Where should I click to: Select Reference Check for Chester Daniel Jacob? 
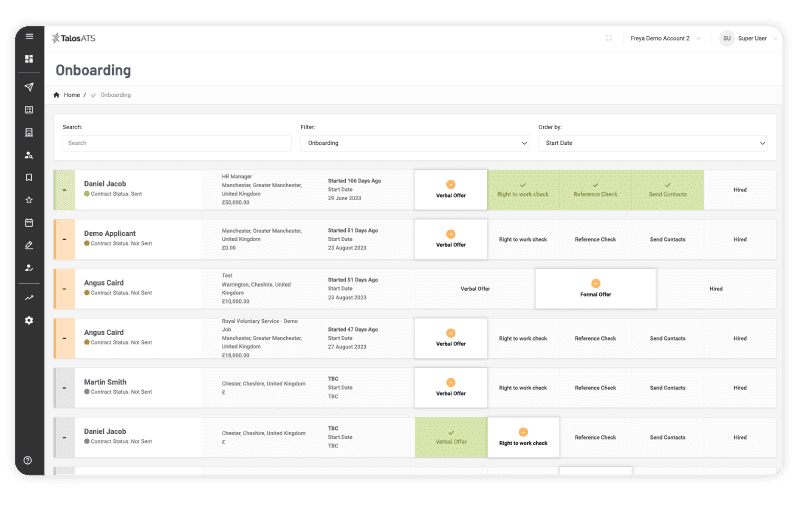tap(595, 437)
